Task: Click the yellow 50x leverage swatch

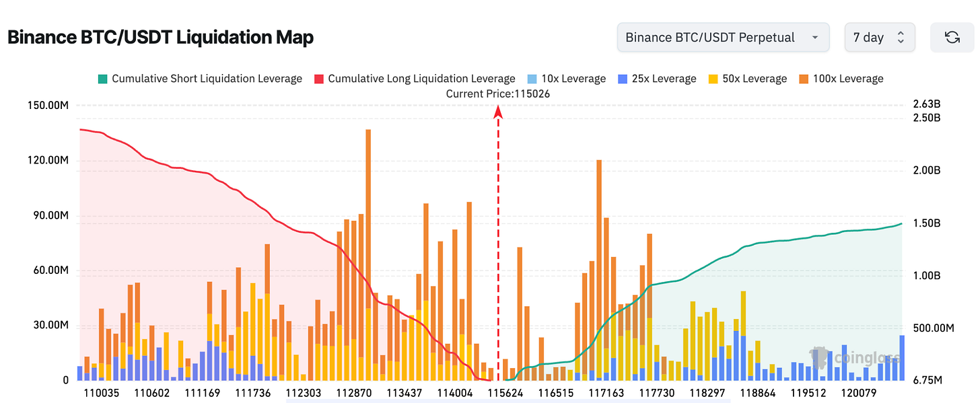Action: [x=713, y=79]
